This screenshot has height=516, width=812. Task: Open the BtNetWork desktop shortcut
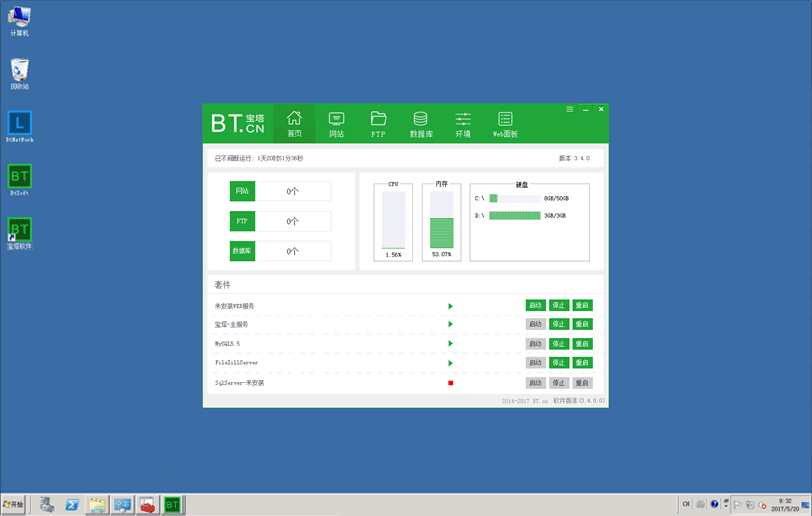coord(20,126)
